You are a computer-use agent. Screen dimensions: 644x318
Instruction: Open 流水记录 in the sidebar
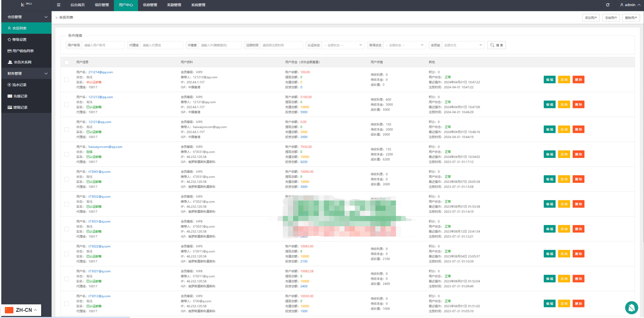pyautogui.click(x=17, y=85)
